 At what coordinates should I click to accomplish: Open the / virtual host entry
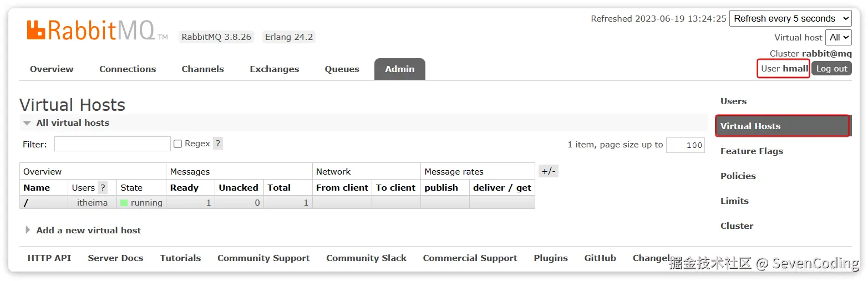tap(26, 203)
